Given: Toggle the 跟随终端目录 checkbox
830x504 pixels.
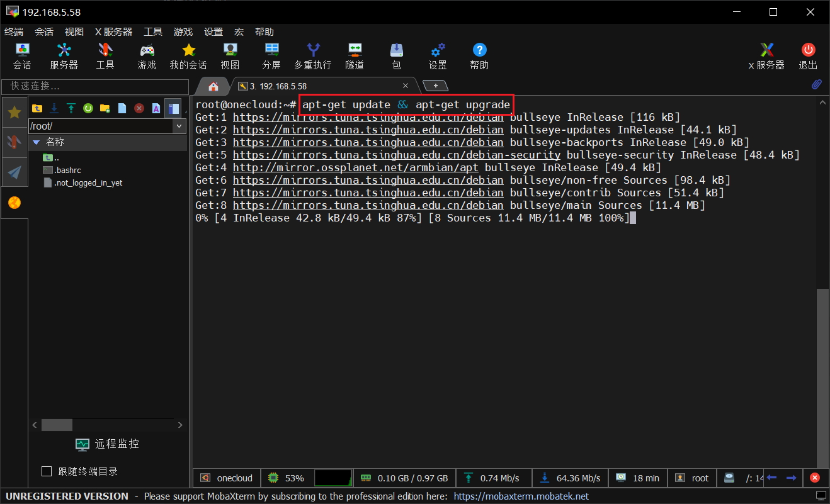Looking at the screenshot, I should 46,471.
